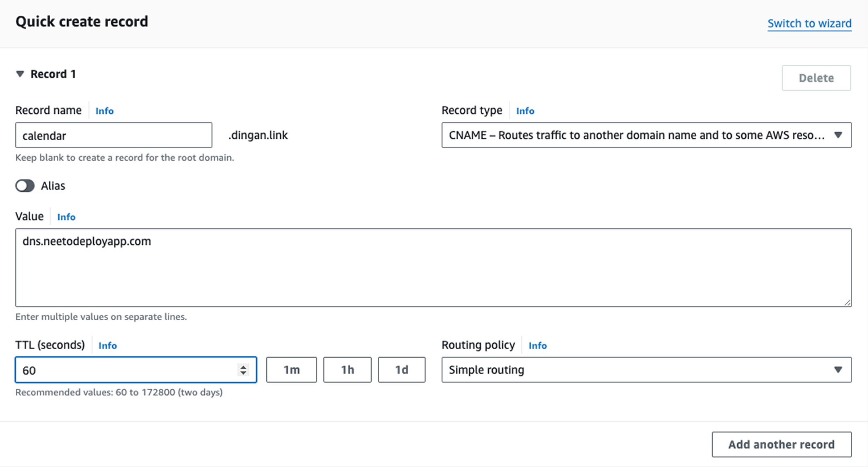Collapse the Record 1 section triangle
This screenshot has width=868, height=467.
click(20, 74)
